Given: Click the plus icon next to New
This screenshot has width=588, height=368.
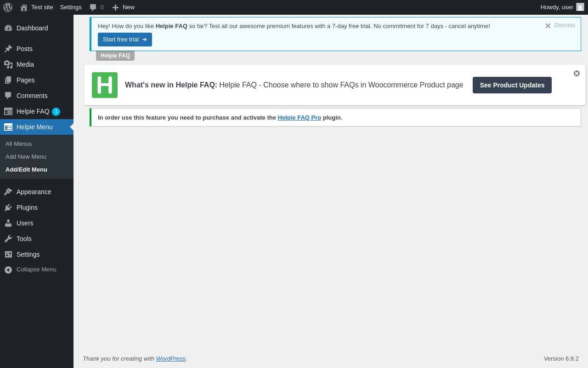Looking at the screenshot, I should (x=116, y=7).
